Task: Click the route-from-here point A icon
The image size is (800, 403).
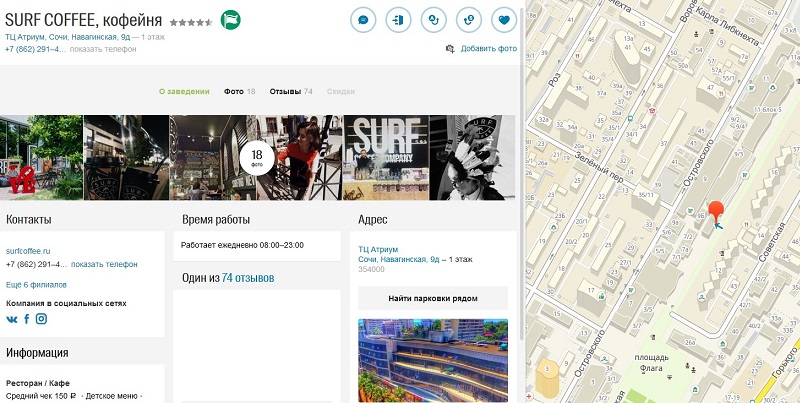Action: 434,20
